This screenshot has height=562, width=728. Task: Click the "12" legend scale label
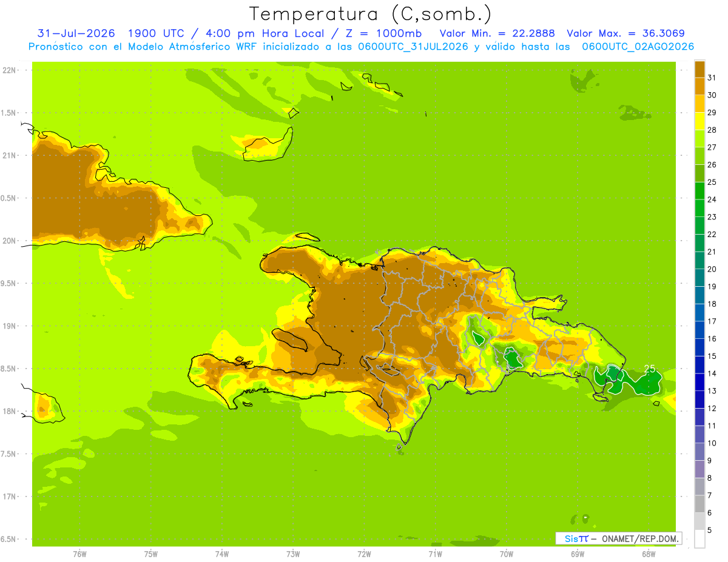tap(712, 409)
